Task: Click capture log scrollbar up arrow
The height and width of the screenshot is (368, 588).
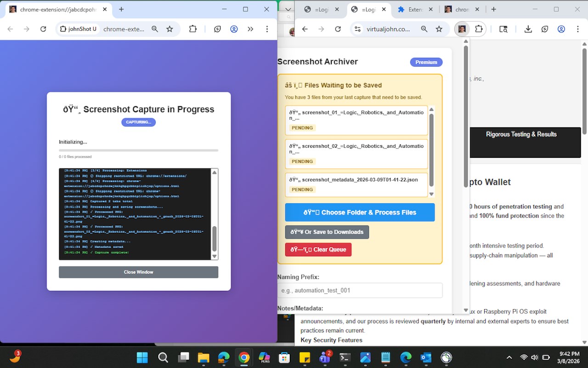Action: (x=214, y=172)
